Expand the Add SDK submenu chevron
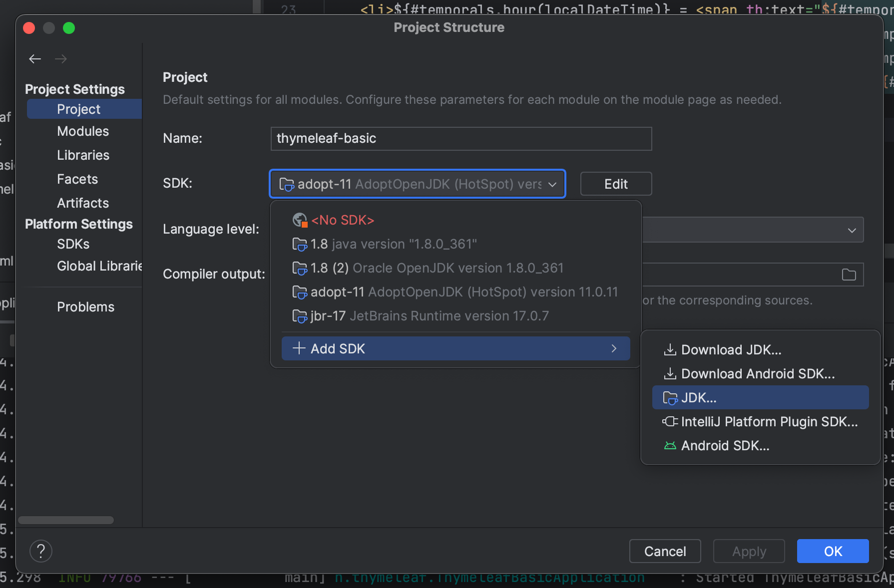The width and height of the screenshot is (894, 588). [614, 348]
